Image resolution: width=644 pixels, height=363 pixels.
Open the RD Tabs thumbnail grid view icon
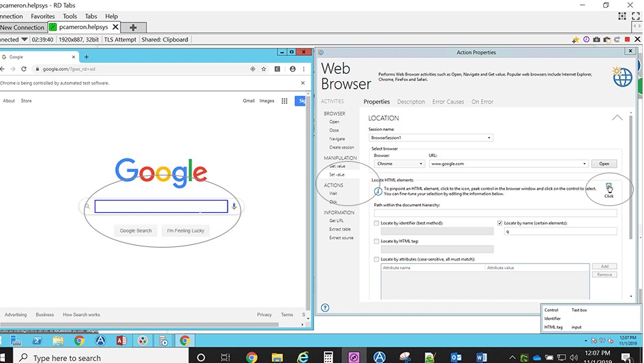coord(622,16)
